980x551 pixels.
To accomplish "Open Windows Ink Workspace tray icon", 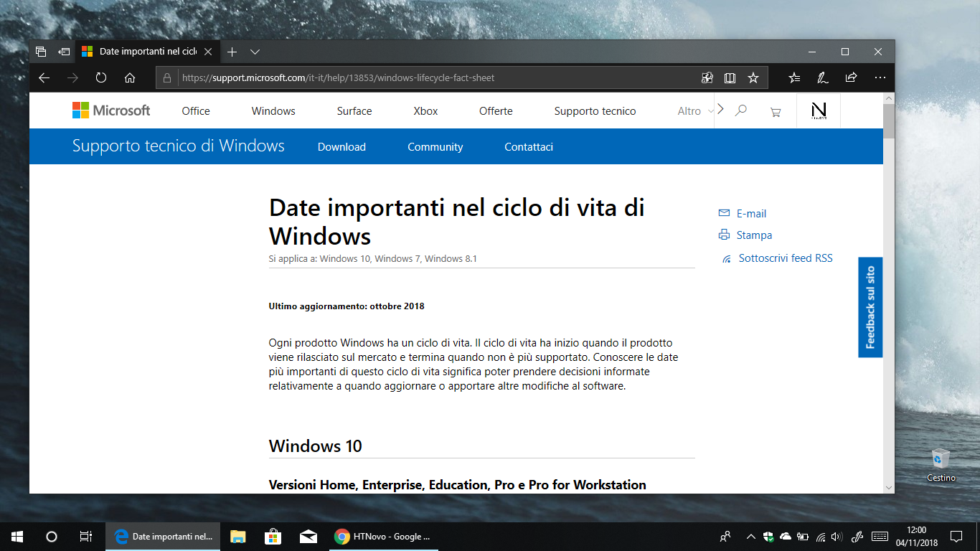I will (857, 536).
